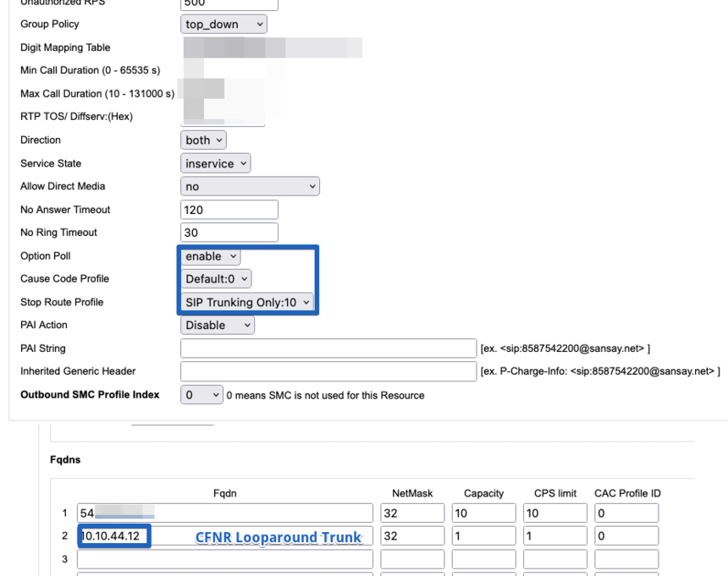728x576 pixels.
Task: Expand the Direction dropdown set to both
Action: pos(203,140)
